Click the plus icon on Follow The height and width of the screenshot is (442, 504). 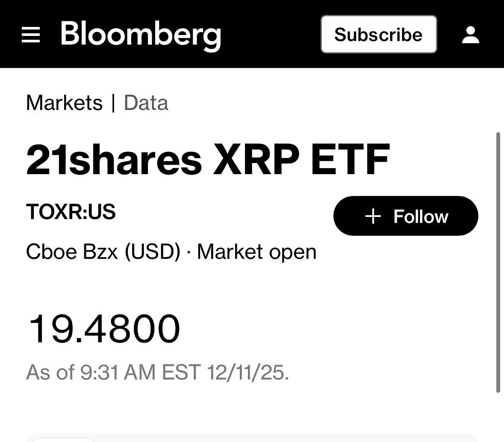[x=373, y=216]
